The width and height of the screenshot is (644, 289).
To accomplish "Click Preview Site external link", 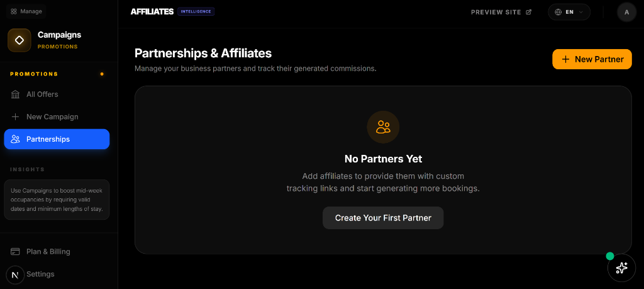I will pos(501,12).
